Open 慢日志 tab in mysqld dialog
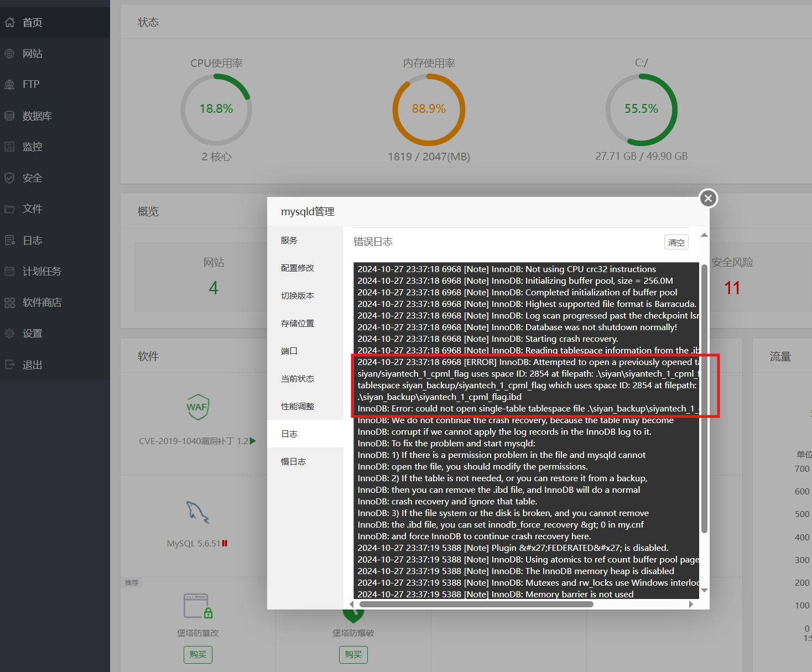 [305, 462]
